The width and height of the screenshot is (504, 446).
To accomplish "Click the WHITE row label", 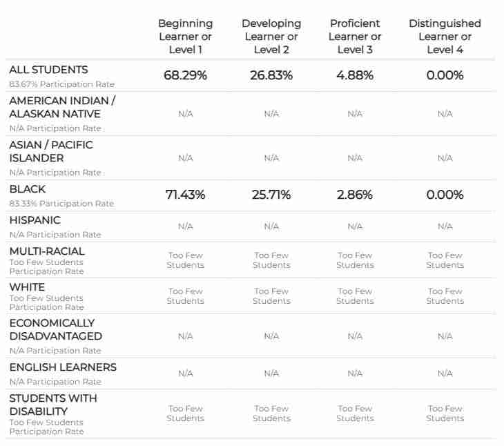I will [x=27, y=287].
